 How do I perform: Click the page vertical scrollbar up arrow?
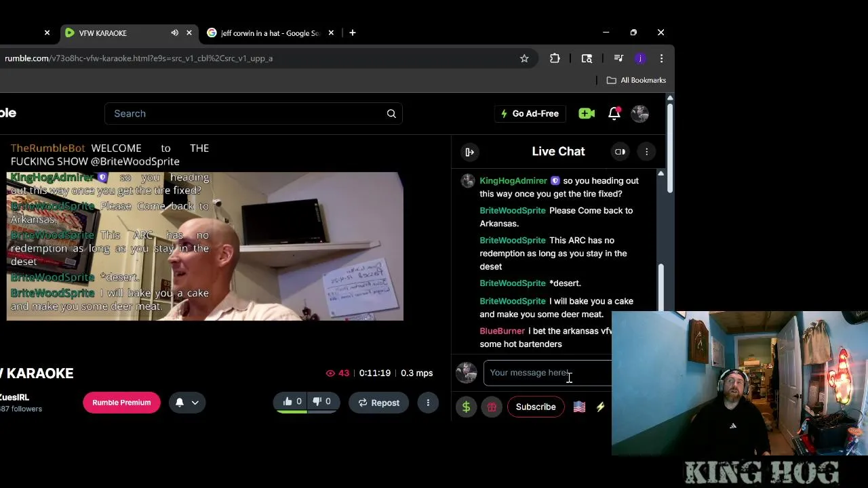[670, 98]
